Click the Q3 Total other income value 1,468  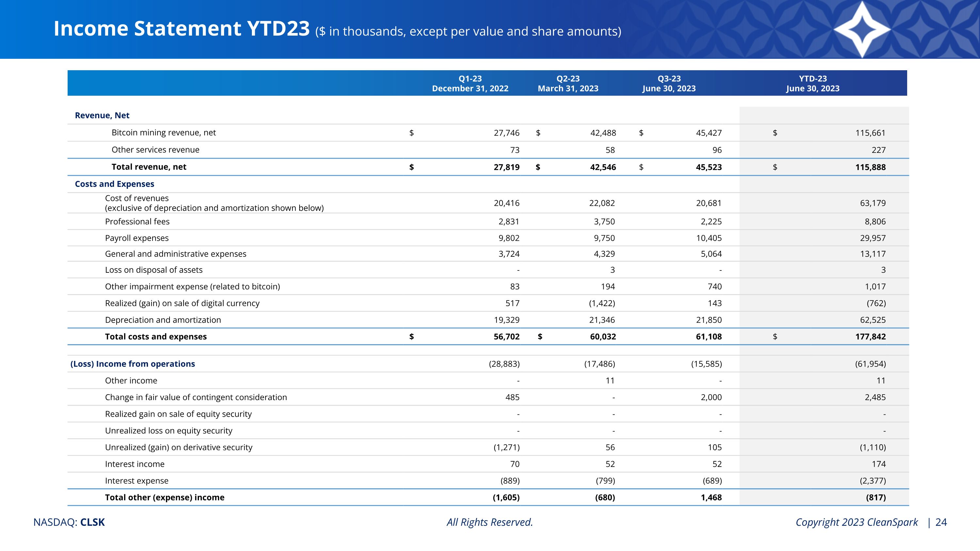[711, 497]
